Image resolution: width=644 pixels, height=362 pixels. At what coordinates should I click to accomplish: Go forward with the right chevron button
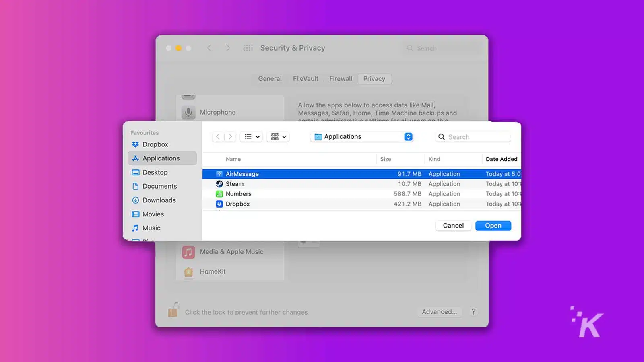pyautogui.click(x=230, y=137)
